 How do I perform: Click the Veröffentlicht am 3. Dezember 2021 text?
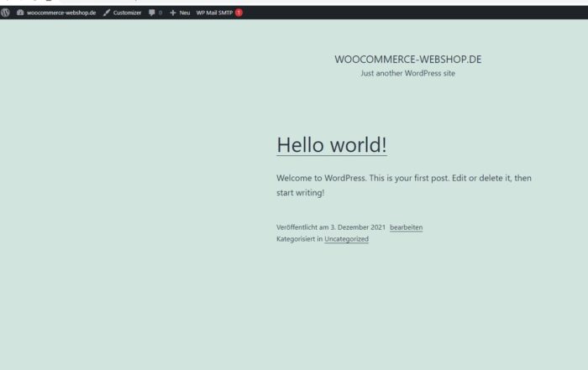tap(331, 227)
